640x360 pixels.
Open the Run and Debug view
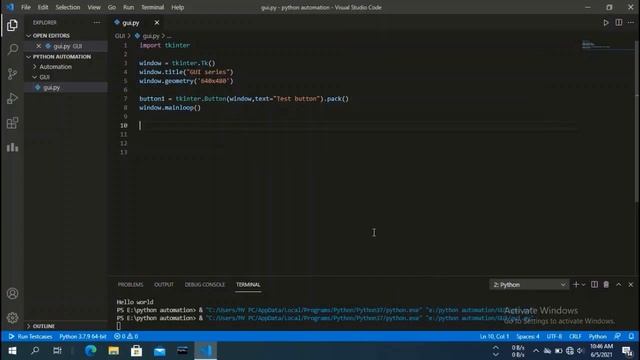point(12,98)
